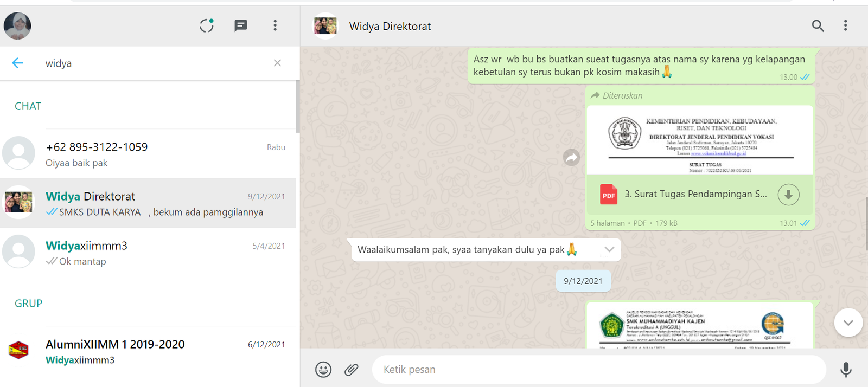
Task: Open chat with +62 895-3122-1059
Action: [148, 154]
